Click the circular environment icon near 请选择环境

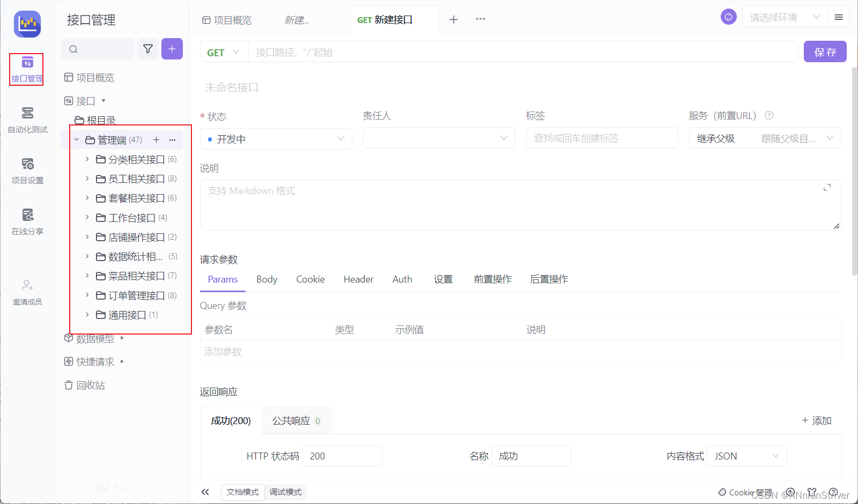(x=728, y=17)
